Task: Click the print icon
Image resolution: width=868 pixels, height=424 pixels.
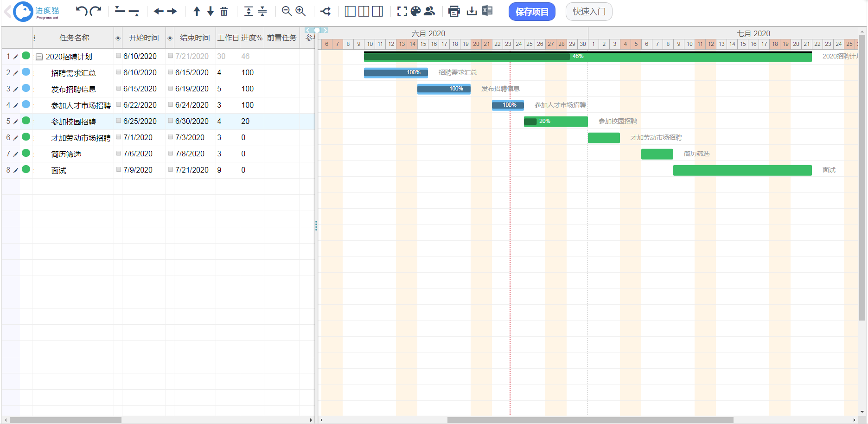Action: [x=454, y=12]
